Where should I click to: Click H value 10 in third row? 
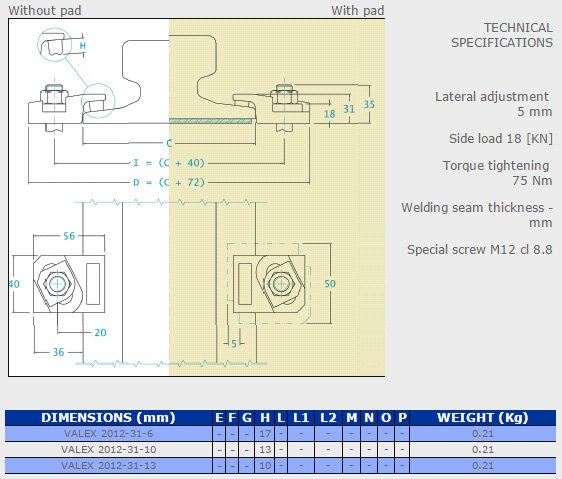tap(265, 465)
